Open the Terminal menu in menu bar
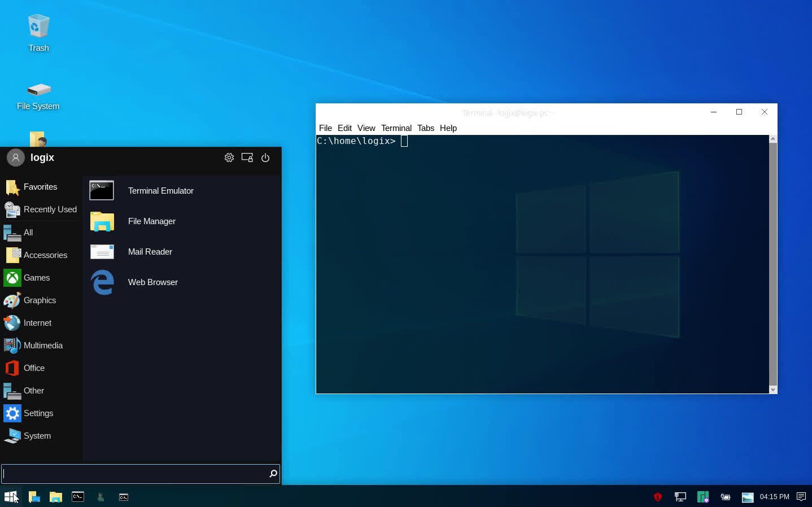The height and width of the screenshot is (507, 812). [396, 128]
